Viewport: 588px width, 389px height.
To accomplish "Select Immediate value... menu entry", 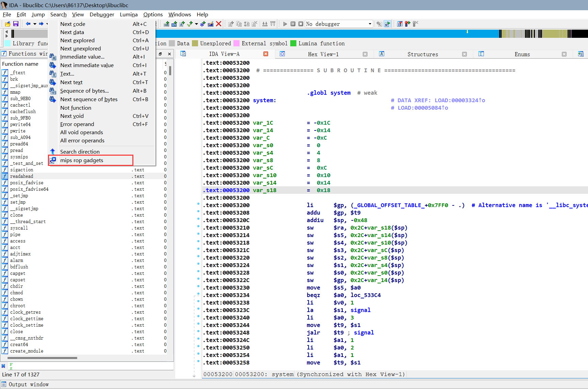I will click(x=102, y=57).
